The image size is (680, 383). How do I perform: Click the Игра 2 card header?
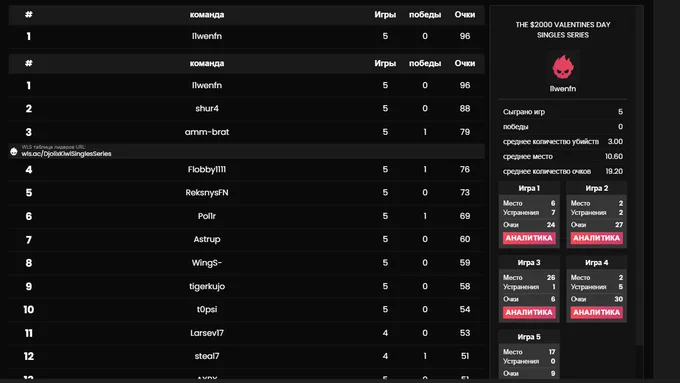pos(597,188)
